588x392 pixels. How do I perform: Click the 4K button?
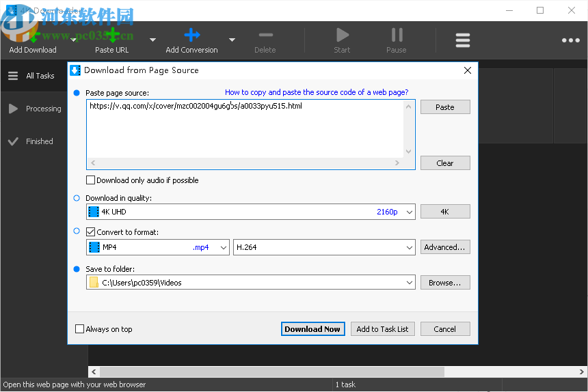[445, 212]
